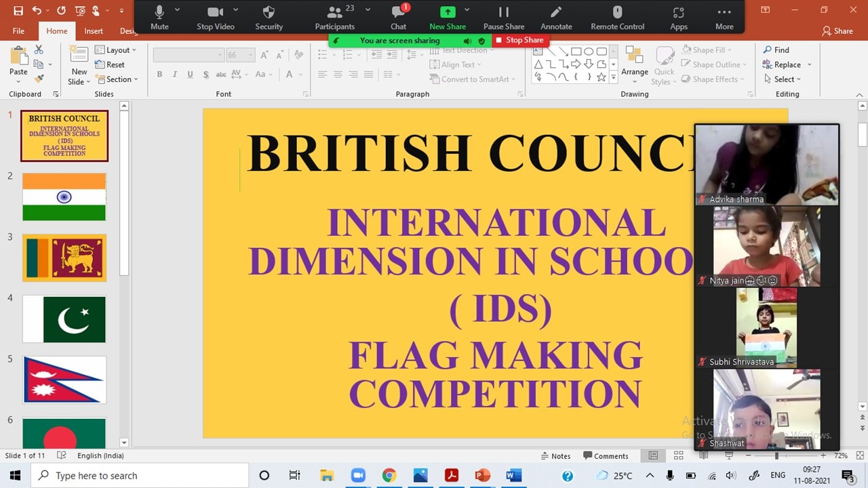Switch to Normal view icon

tap(653, 456)
